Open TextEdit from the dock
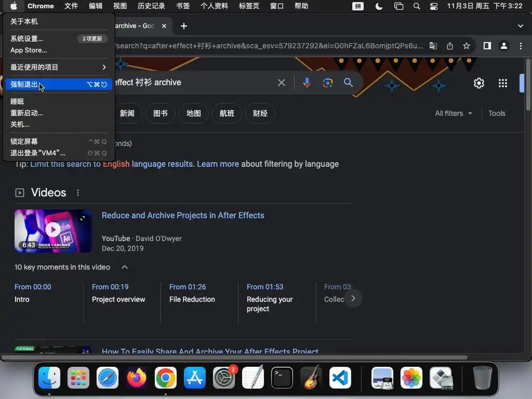The height and width of the screenshot is (399, 532). click(x=253, y=378)
